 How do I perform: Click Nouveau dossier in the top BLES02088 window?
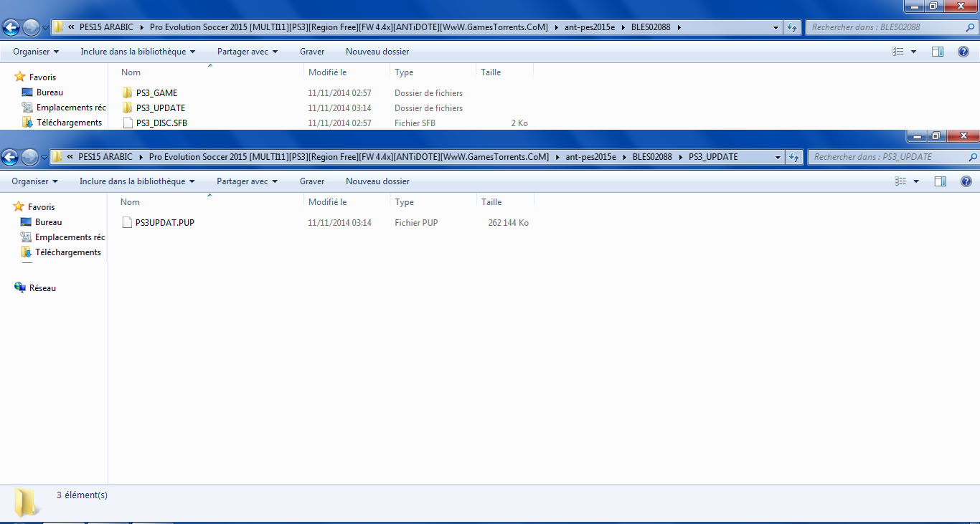point(377,52)
